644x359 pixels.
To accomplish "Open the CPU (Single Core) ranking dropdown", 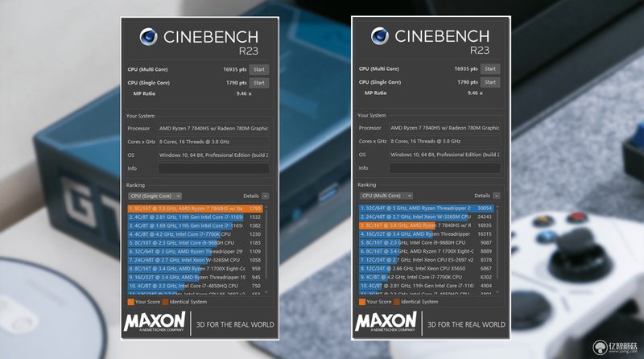I will pyautogui.click(x=155, y=196).
